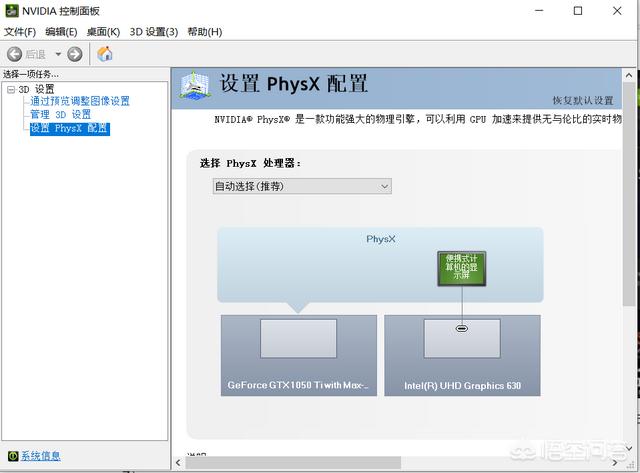This screenshot has width=640, height=473.
Task: Click the Forward arrow toolbar button
Action: pyautogui.click(x=75, y=54)
